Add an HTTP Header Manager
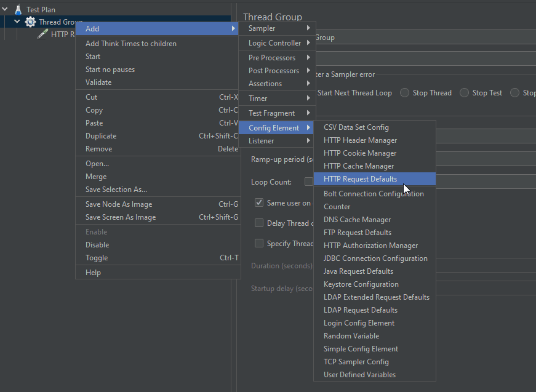536x392 pixels. [375, 140]
